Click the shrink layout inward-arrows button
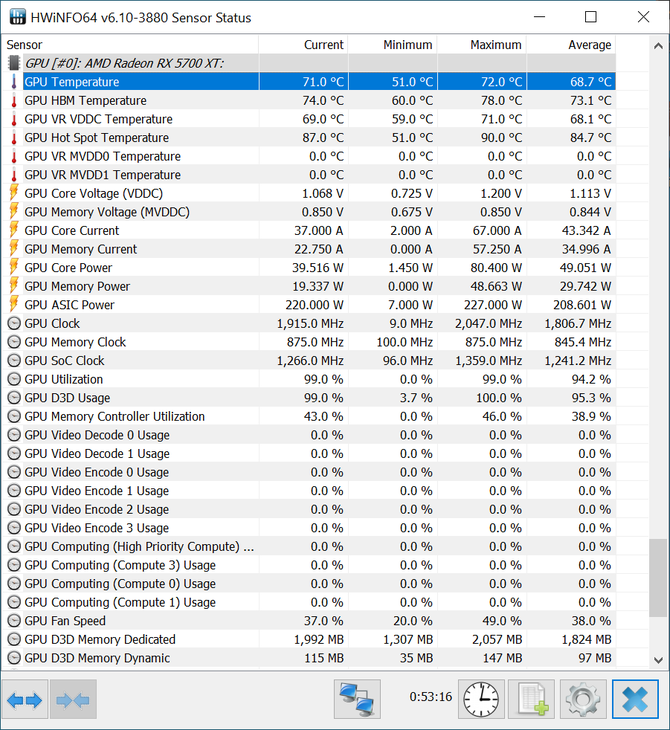 73,699
